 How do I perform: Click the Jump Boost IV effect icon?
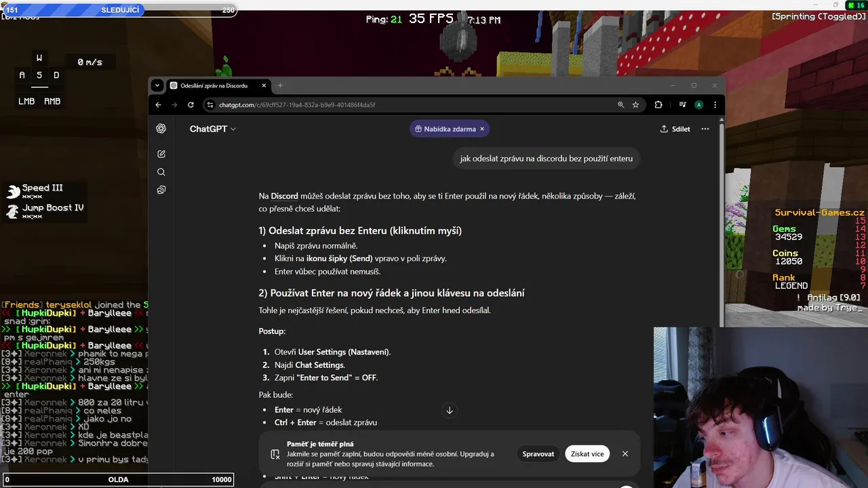pyautogui.click(x=13, y=211)
